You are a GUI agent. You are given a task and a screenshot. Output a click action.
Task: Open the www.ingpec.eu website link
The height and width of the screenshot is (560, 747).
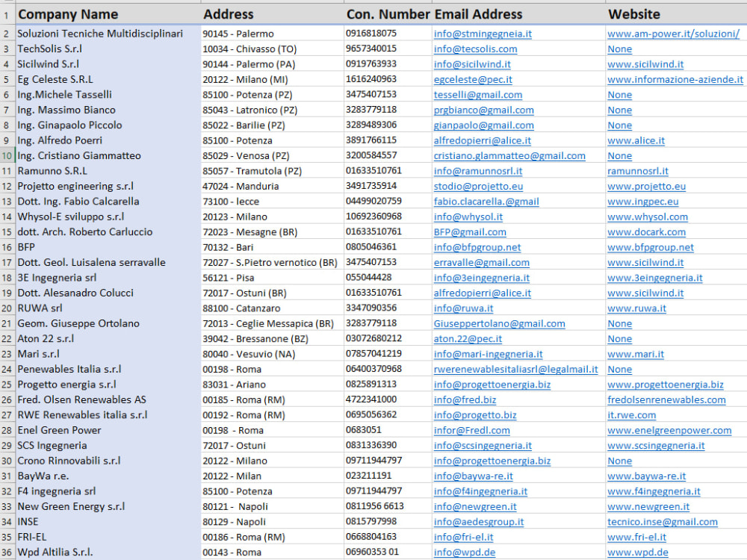(642, 202)
